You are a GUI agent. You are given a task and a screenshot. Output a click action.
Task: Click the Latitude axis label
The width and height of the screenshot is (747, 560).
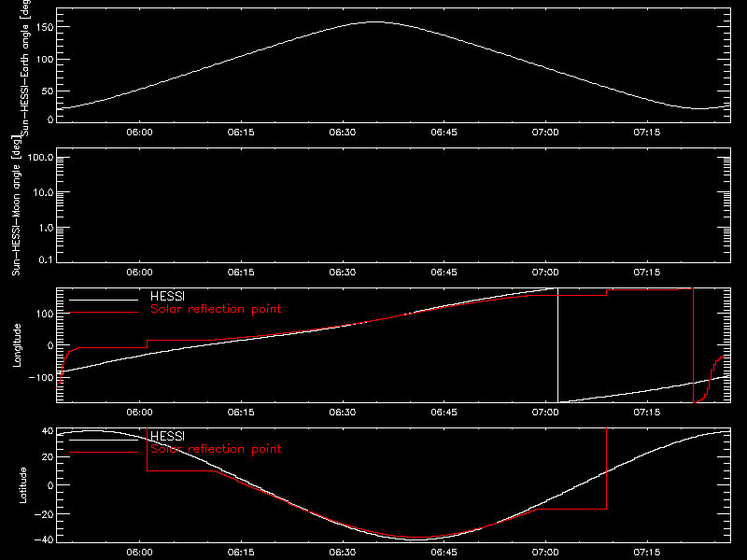point(22,485)
